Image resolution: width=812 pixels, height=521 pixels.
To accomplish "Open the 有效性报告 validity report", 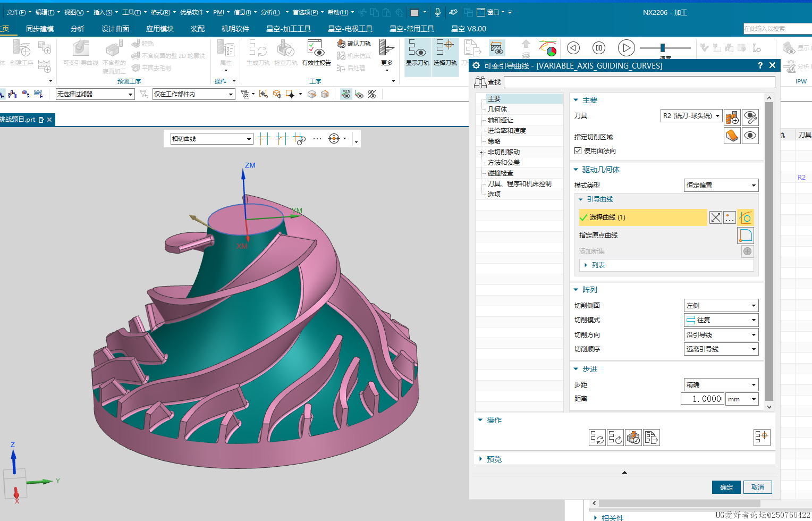I will pyautogui.click(x=316, y=53).
